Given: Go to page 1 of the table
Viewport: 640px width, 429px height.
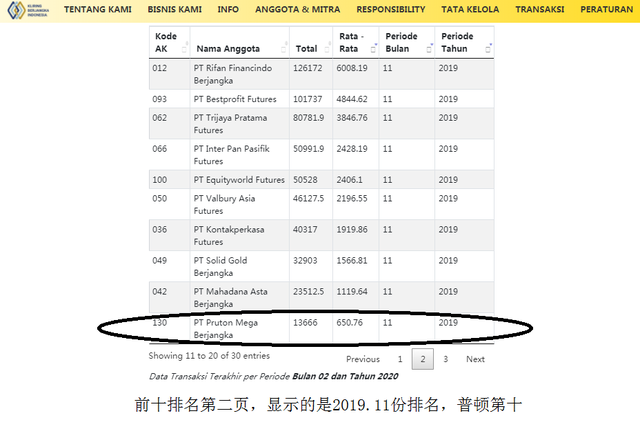Looking at the screenshot, I should click(400, 359).
